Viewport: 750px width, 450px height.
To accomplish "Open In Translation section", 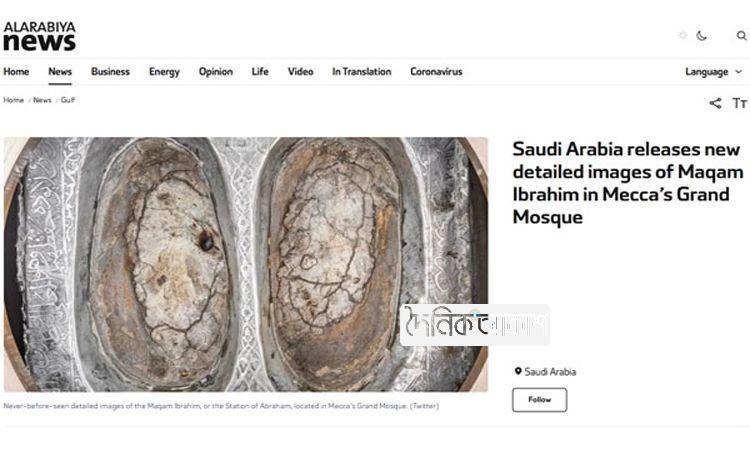I will (361, 72).
